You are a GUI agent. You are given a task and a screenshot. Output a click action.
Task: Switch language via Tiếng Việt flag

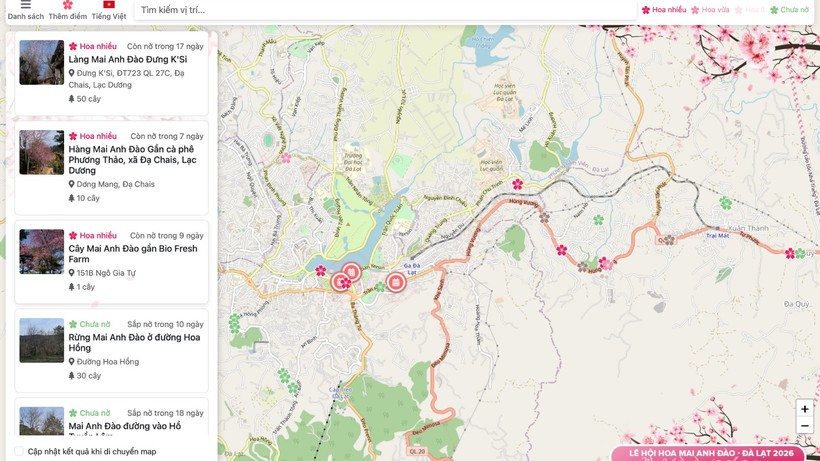click(108, 6)
